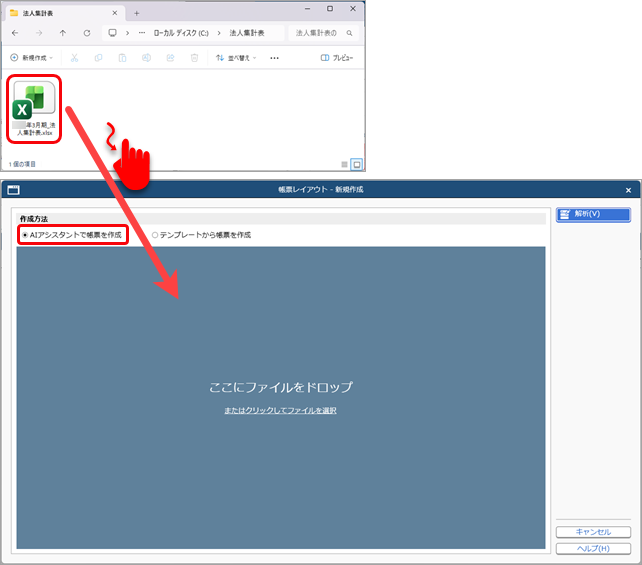This screenshot has height=565, width=642.
Task: Refresh the File Explorer folder view
Action: 87,33
